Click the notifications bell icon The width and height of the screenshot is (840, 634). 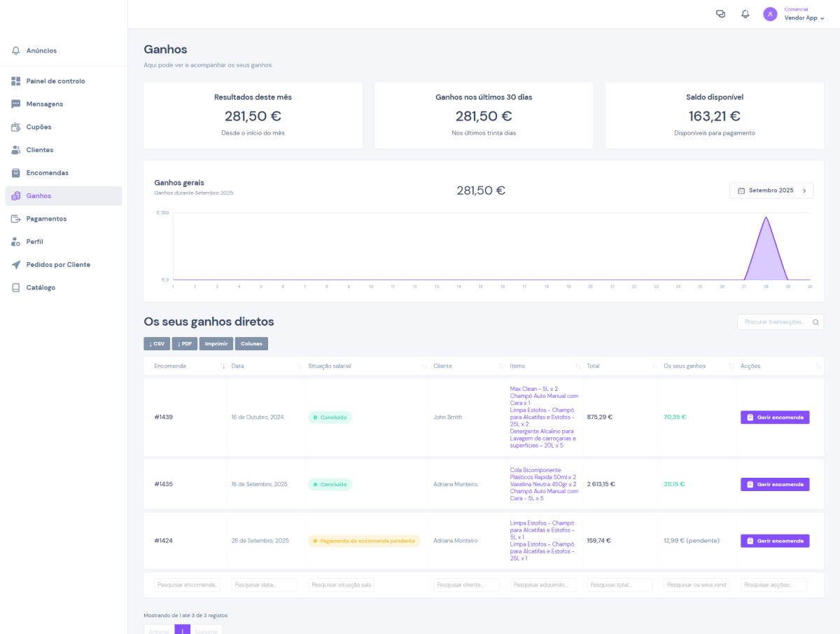tap(745, 13)
